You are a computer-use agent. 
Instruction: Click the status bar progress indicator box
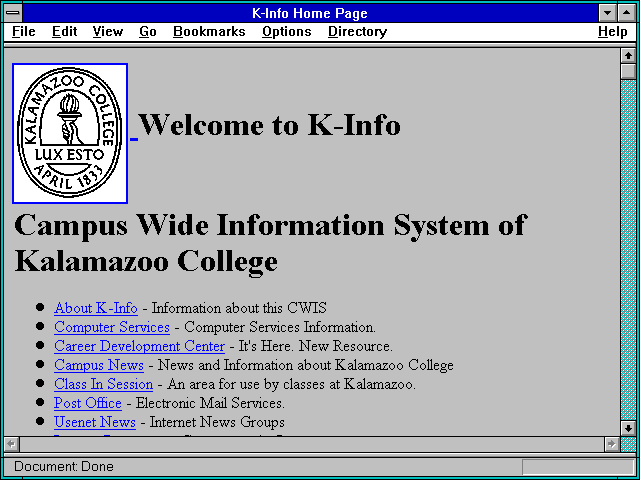(x=578, y=467)
